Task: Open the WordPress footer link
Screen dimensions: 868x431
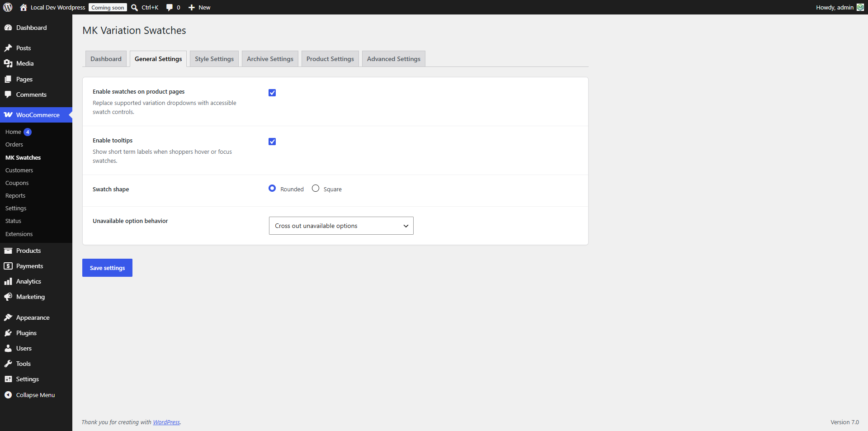Action: pos(166,422)
